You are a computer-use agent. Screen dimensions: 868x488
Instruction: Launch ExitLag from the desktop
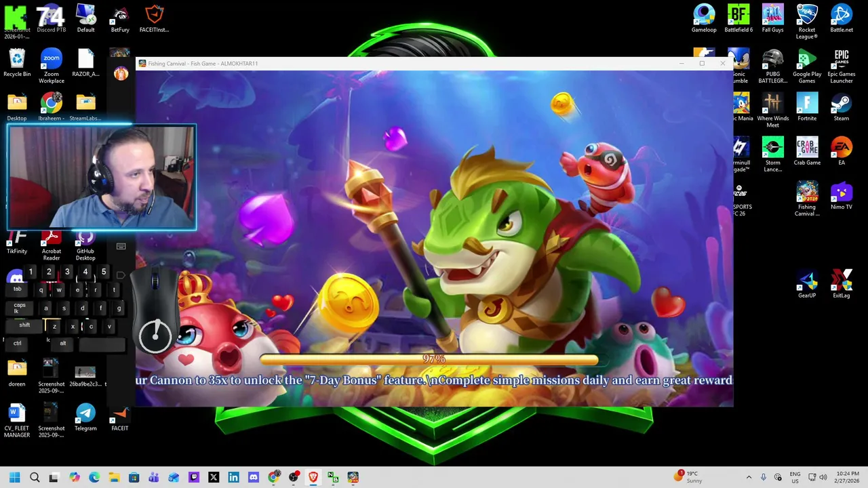(x=842, y=284)
